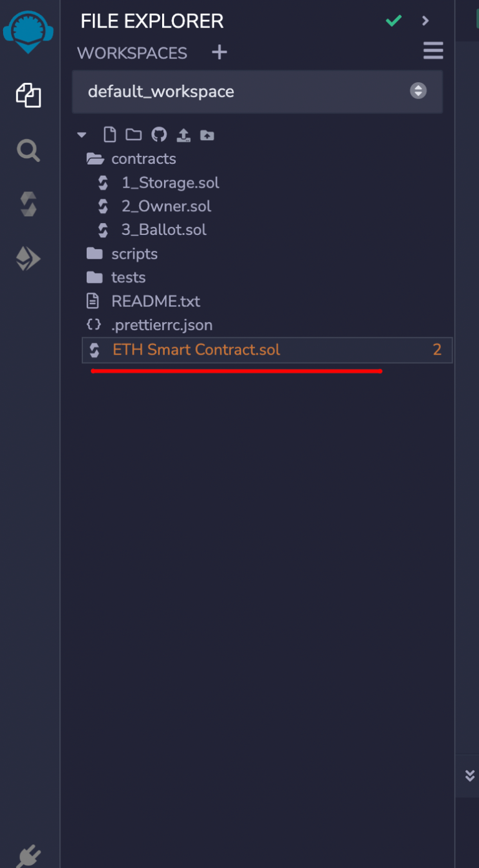
Task: Click the upload file icon
Action: pyautogui.click(x=183, y=135)
